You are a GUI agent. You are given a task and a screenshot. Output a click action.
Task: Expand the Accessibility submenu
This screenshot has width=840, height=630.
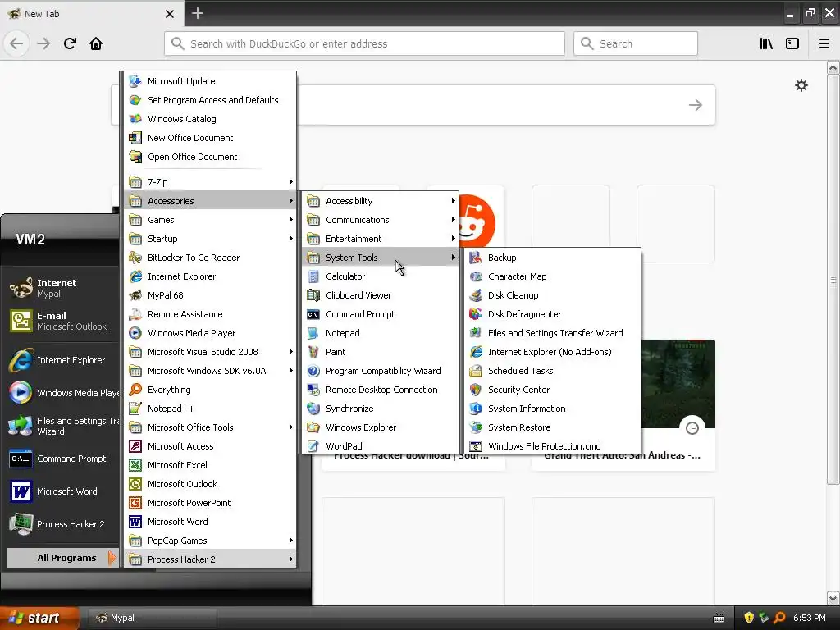(381, 201)
